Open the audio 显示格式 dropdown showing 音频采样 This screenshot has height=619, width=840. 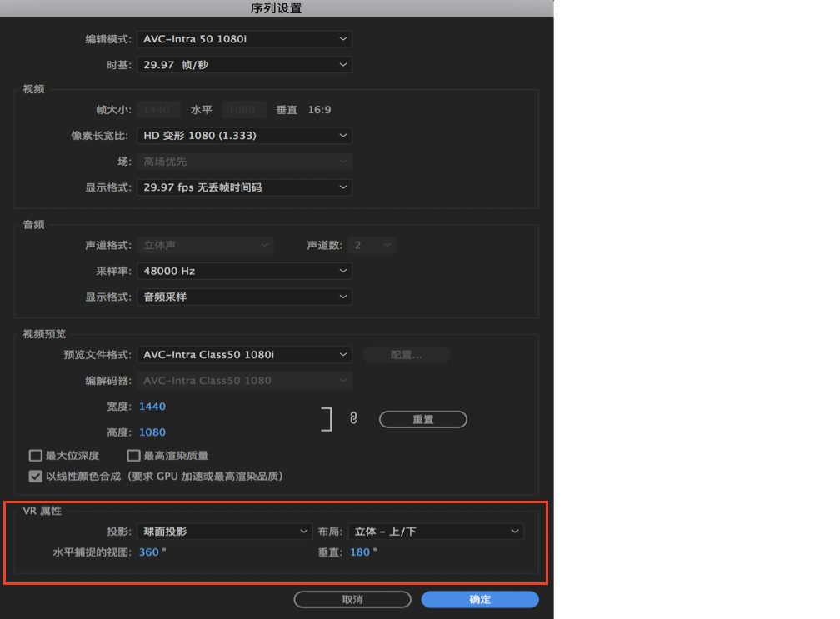(244, 297)
